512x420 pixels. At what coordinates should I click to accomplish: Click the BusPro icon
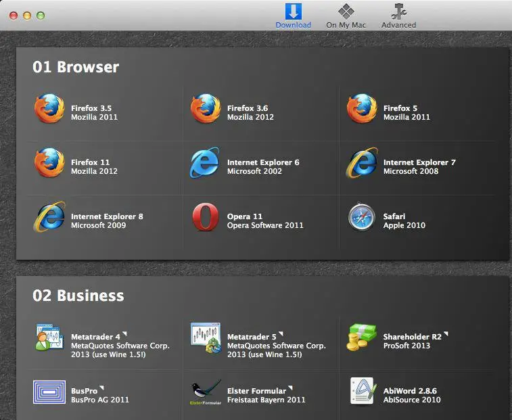[49, 392]
